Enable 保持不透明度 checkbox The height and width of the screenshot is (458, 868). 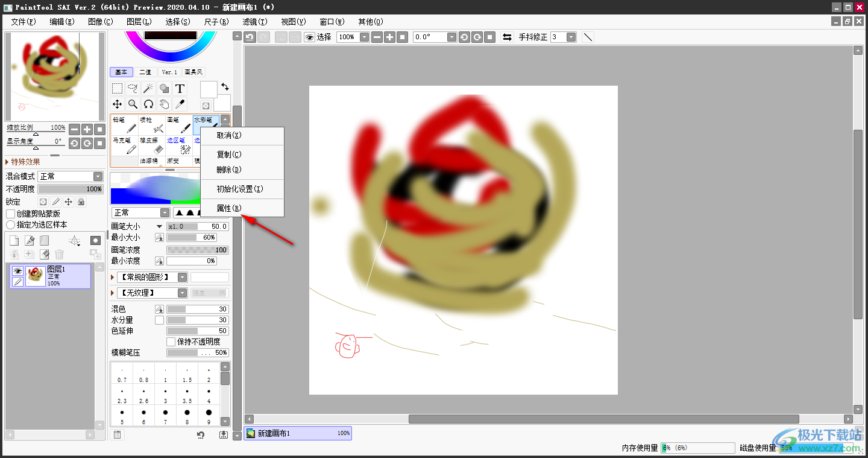tap(171, 342)
